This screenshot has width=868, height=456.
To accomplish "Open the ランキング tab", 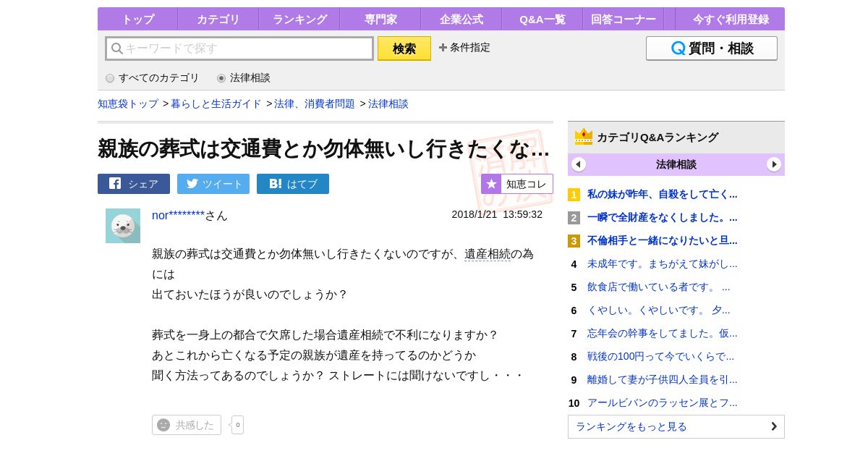I will pyautogui.click(x=299, y=19).
